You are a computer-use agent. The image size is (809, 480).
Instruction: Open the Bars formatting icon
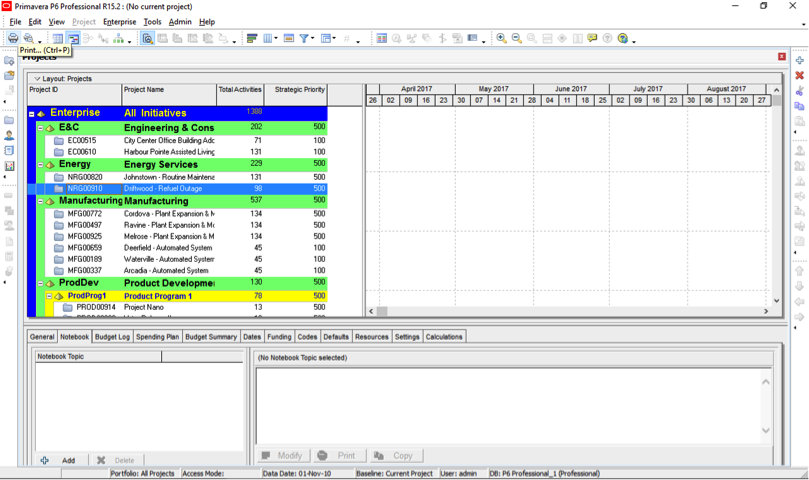coord(252,39)
